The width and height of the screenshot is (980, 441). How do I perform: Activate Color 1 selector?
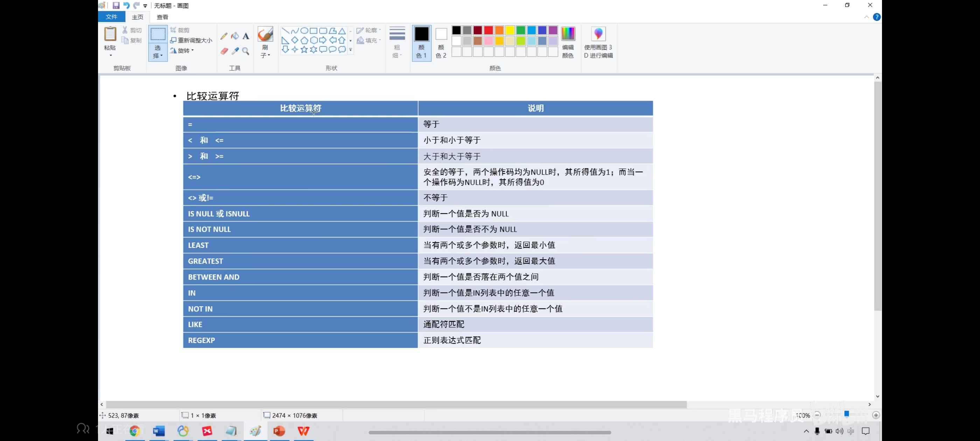[421, 42]
